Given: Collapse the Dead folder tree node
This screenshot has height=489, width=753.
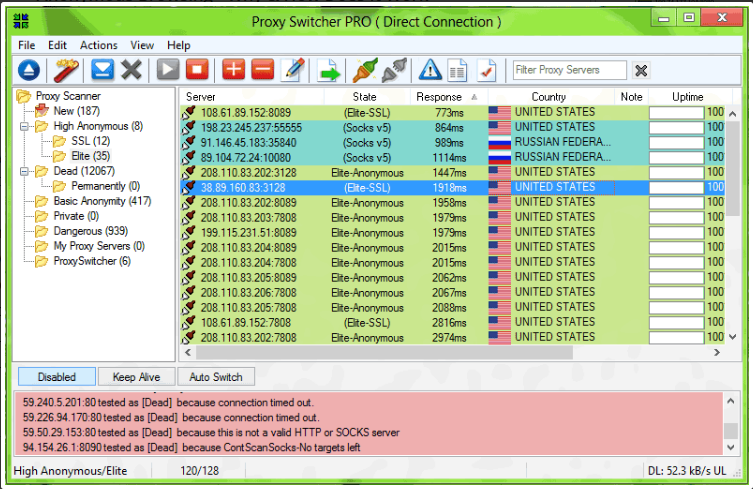Looking at the screenshot, I should [x=24, y=172].
